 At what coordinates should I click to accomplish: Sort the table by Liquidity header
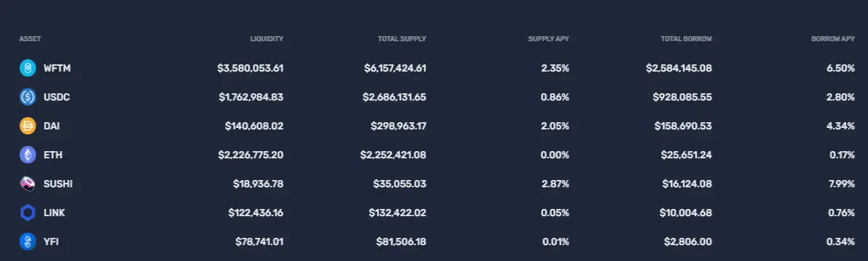coord(267,38)
